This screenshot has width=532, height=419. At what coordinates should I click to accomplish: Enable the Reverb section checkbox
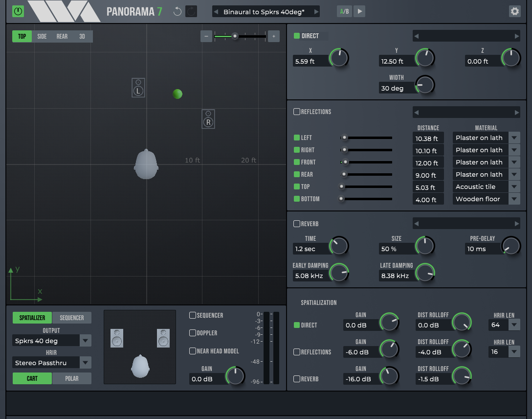[x=296, y=224]
